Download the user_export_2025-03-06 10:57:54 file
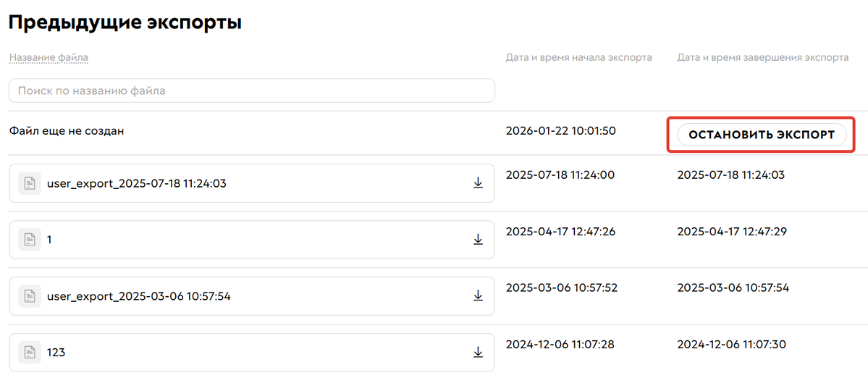Viewport: 868px width, 378px height. (478, 295)
